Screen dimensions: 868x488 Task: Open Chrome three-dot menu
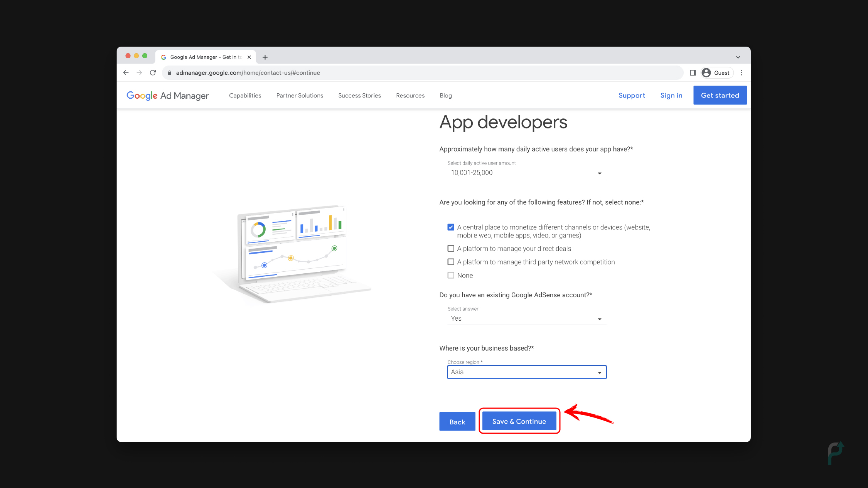point(741,72)
